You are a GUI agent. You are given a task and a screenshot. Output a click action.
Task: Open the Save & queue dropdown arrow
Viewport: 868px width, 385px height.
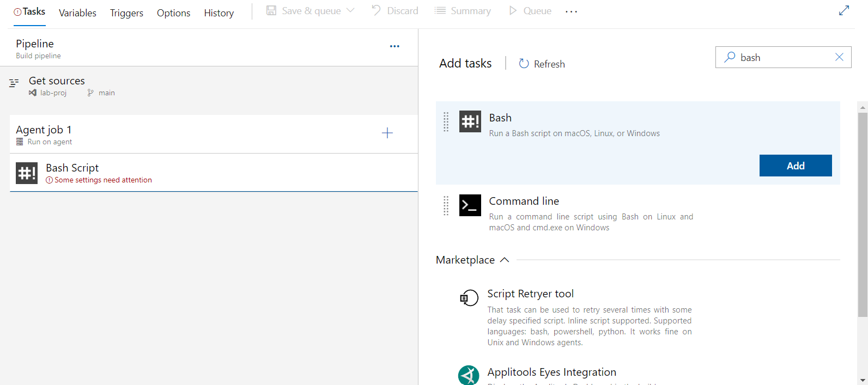click(x=350, y=10)
